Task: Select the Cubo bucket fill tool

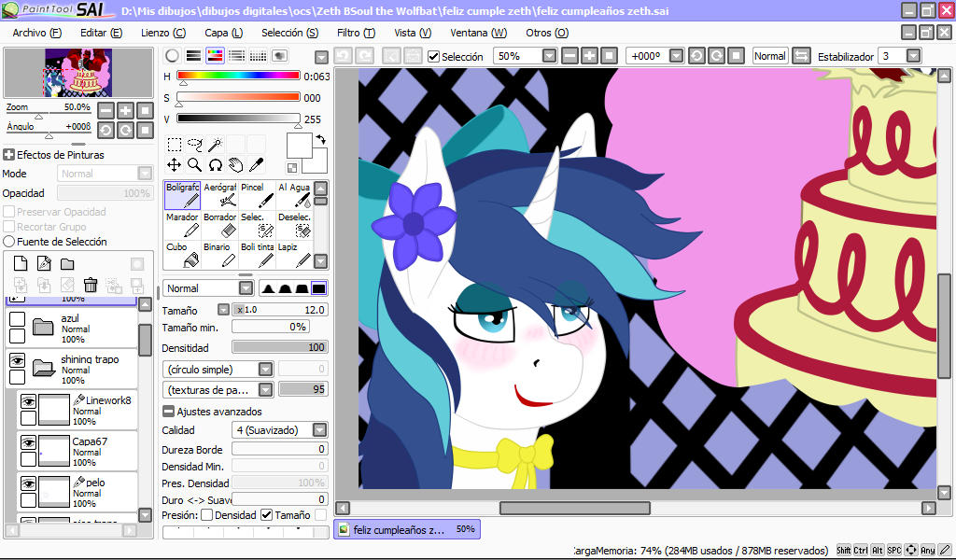Action: [182, 255]
